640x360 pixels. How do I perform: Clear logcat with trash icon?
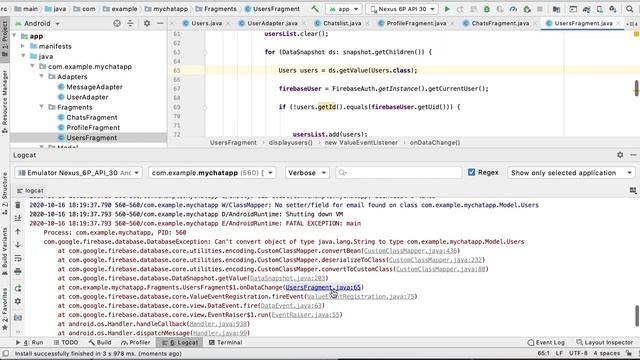point(18,205)
